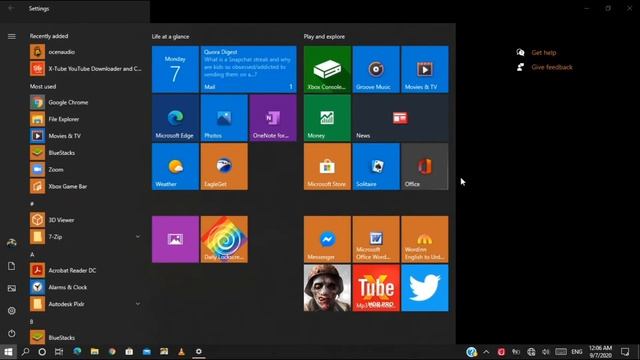Screen dimensions: 640x360
Task: Open the ENG language indicator
Action: point(577,351)
